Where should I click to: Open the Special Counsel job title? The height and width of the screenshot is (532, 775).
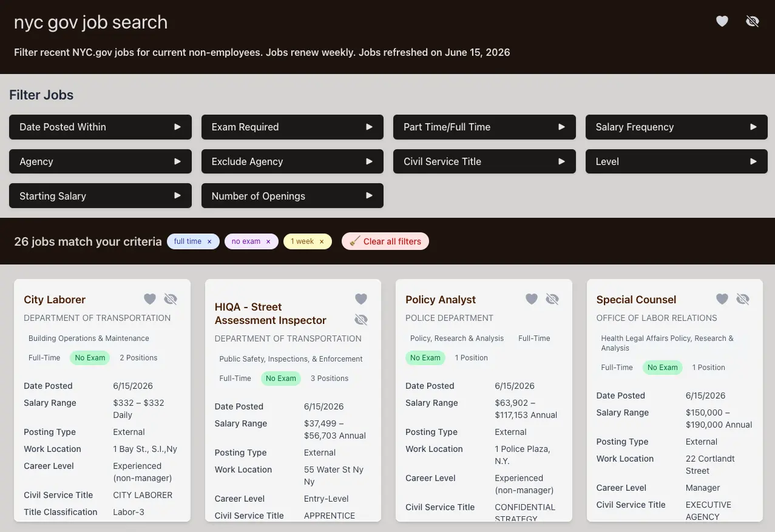pyautogui.click(x=636, y=300)
